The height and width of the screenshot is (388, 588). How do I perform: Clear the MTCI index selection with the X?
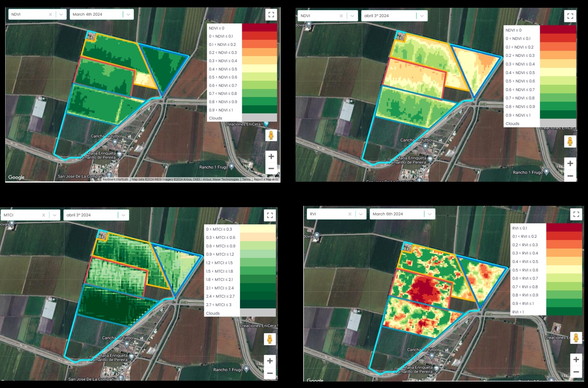click(43, 215)
